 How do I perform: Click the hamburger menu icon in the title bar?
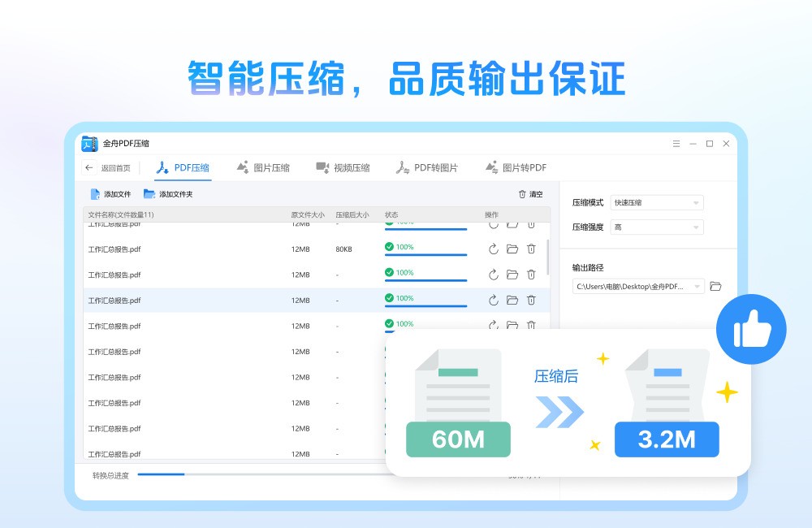click(676, 143)
